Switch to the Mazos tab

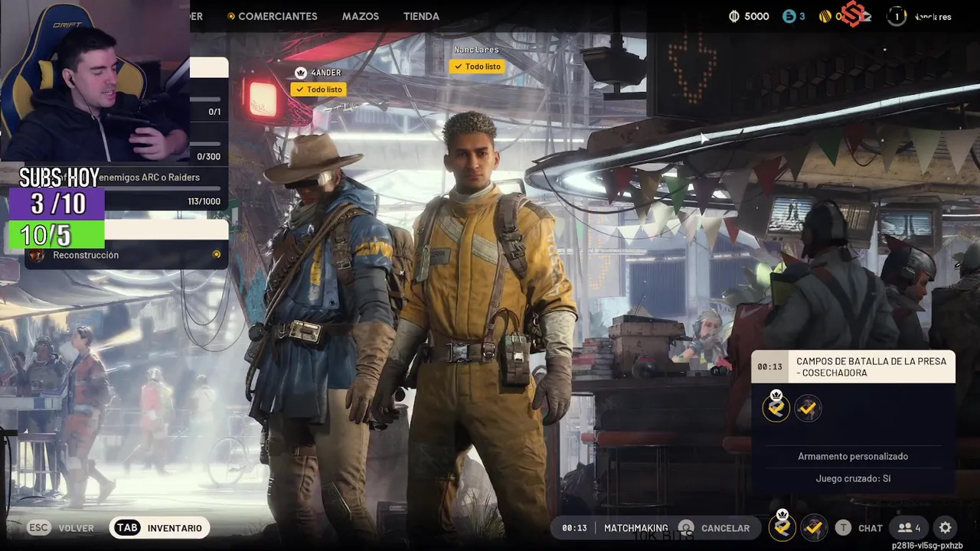pyautogui.click(x=361, y=16)
